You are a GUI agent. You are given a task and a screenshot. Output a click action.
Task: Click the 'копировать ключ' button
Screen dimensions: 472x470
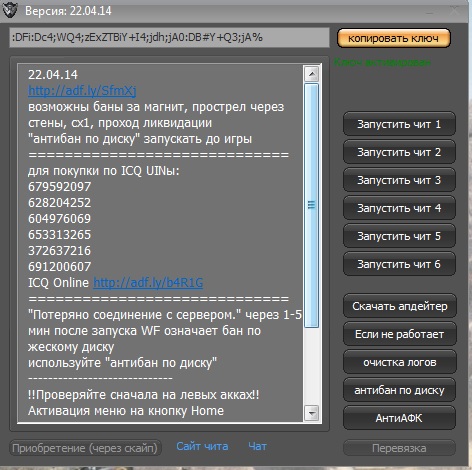point(394,38)
